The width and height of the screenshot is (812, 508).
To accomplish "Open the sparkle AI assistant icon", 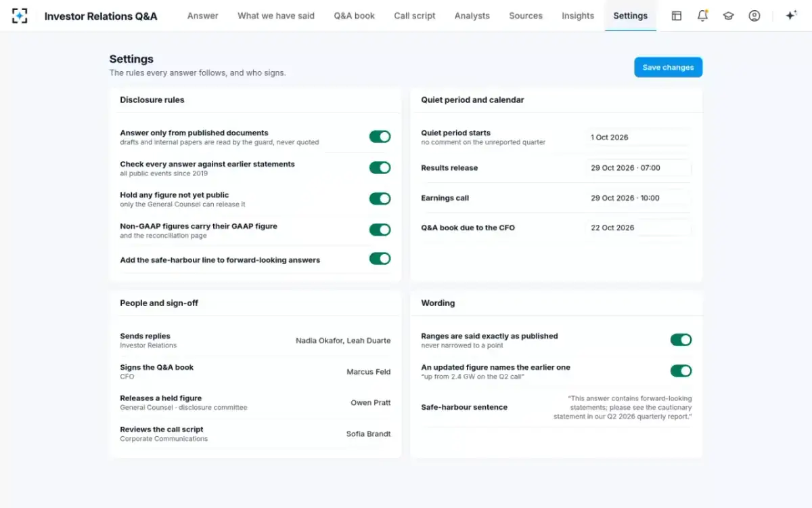I will (x=790, y=16).
